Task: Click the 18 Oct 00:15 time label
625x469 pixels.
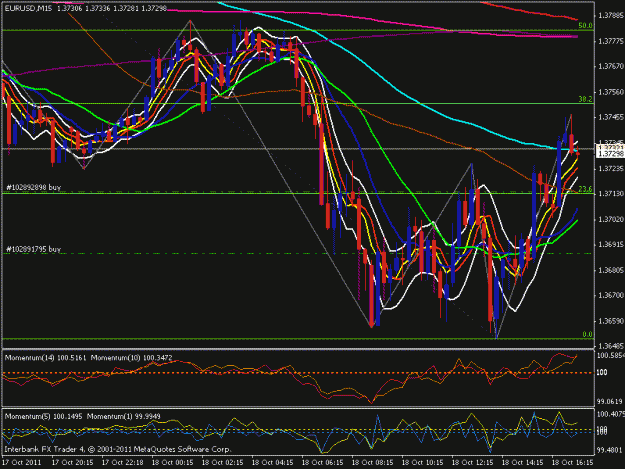Action: 173,463
